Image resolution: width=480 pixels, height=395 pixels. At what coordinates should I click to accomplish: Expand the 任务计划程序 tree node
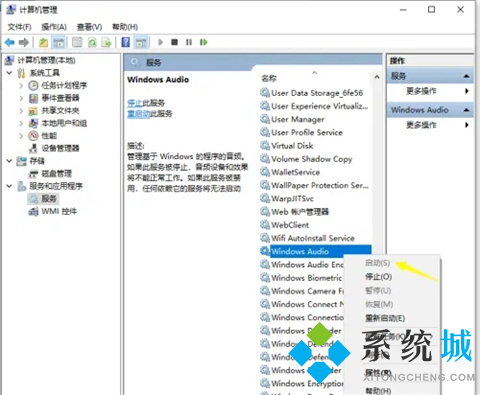21,86
